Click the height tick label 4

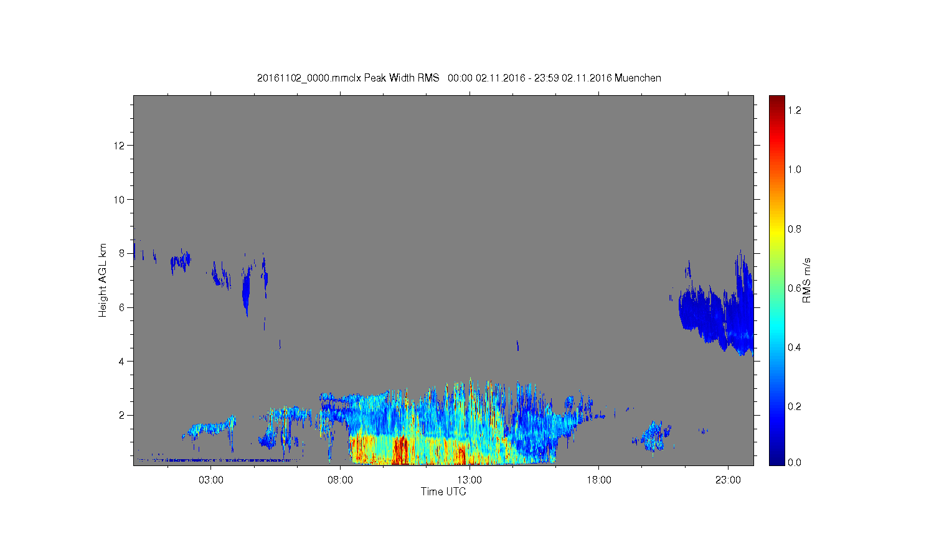click(123, 362)
